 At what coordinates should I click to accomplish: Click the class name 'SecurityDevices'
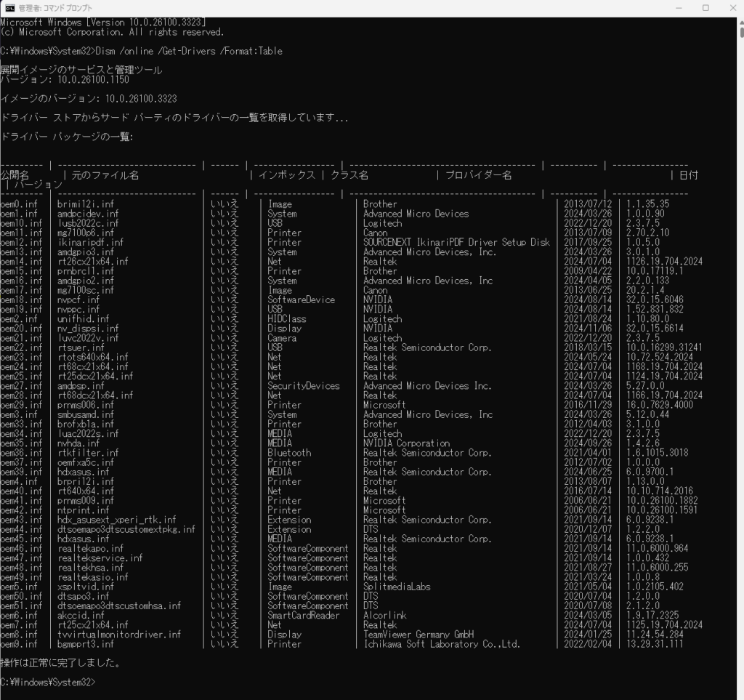point(304,386)
